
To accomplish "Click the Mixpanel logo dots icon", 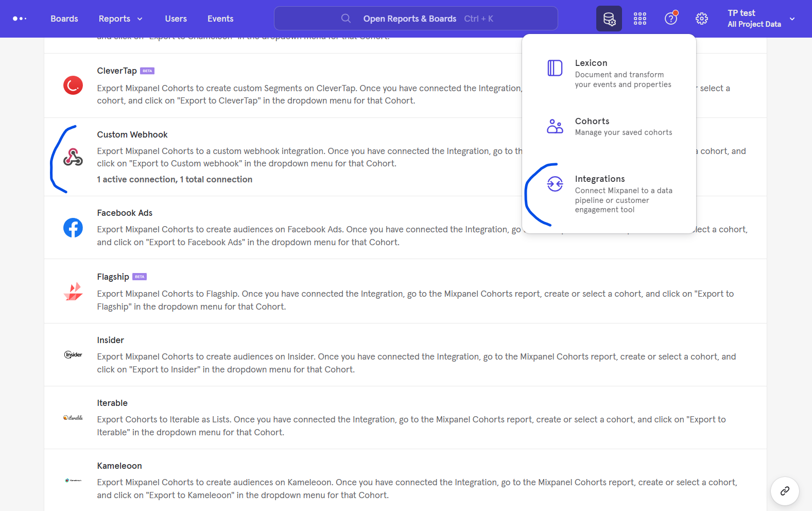I will [x=20, y=19].
